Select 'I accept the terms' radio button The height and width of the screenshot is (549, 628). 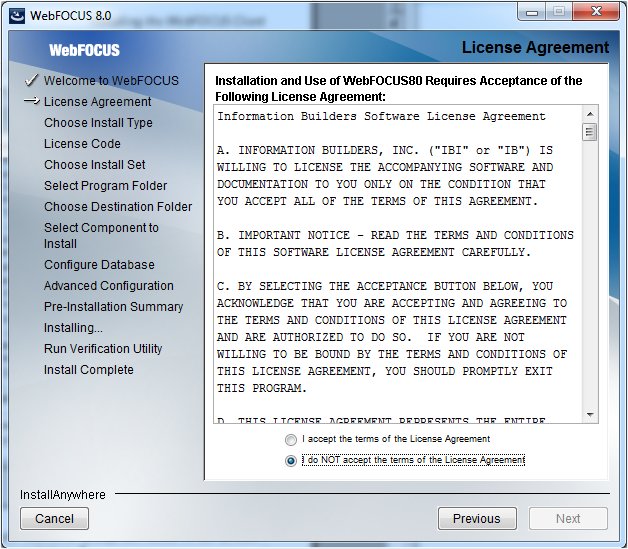(x=291, y=440)
